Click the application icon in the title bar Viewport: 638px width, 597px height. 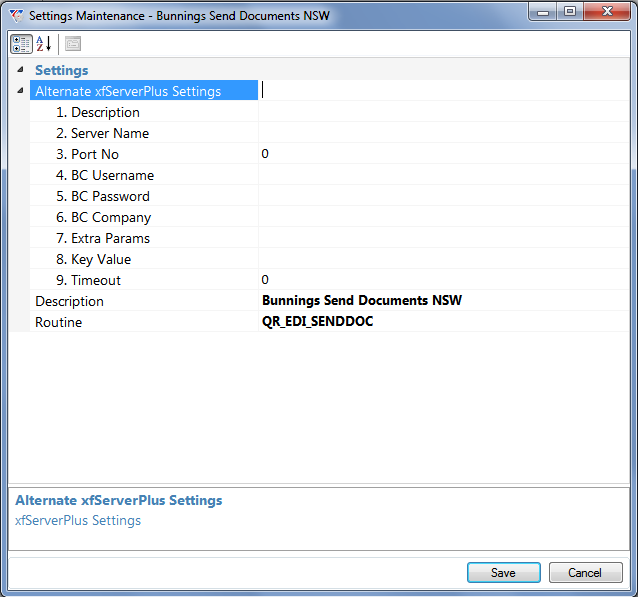[17, 15]
